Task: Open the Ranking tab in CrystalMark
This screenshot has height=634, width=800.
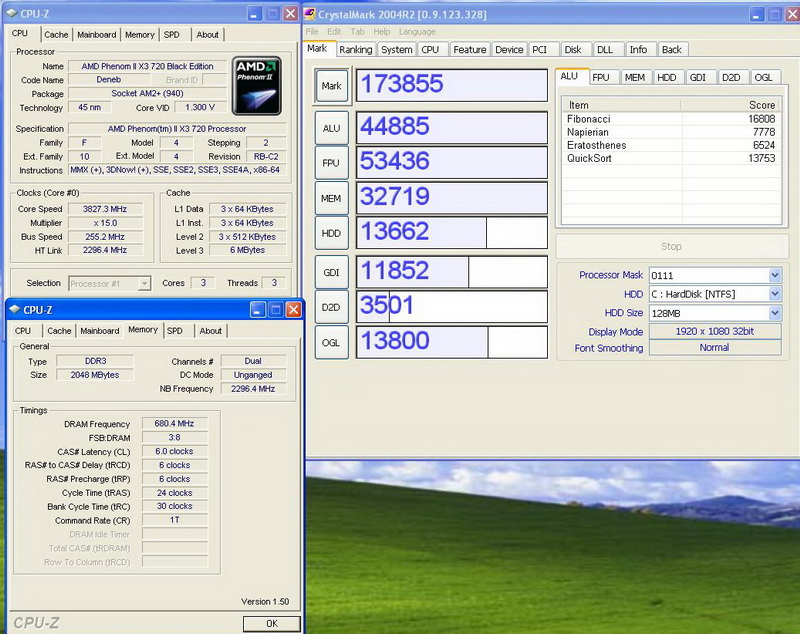Action: (x=355, y=49)
